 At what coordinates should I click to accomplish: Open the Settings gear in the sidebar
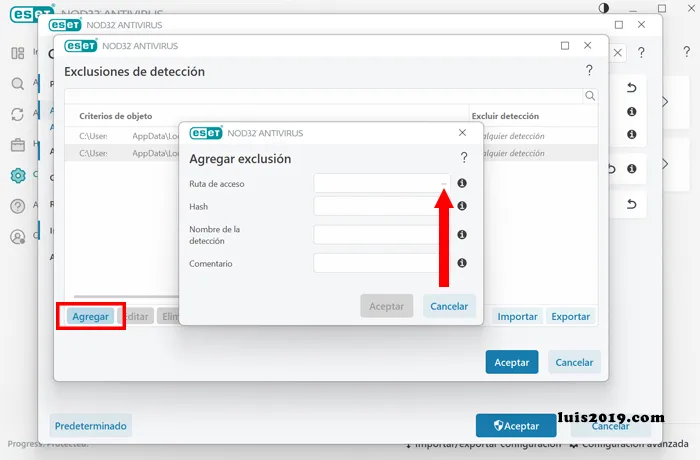pos(18,175)
